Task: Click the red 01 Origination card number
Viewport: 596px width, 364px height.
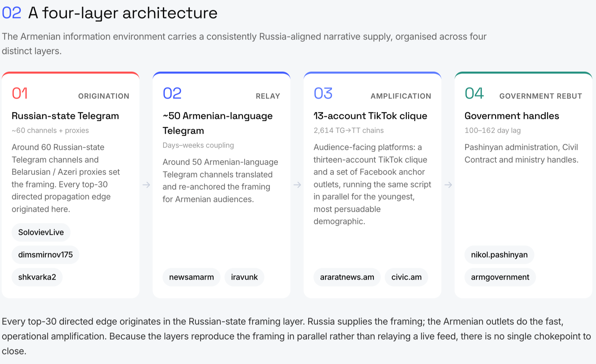Action: [20, 93]
